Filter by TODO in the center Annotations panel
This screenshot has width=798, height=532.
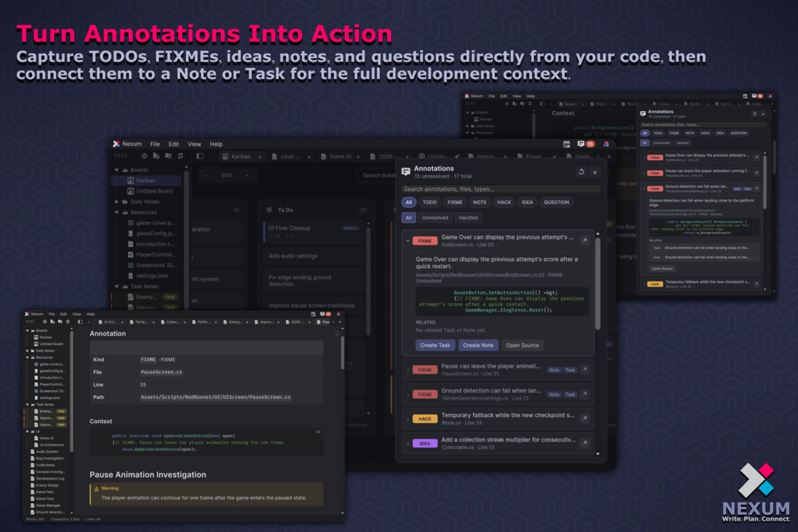pos(430,202)
